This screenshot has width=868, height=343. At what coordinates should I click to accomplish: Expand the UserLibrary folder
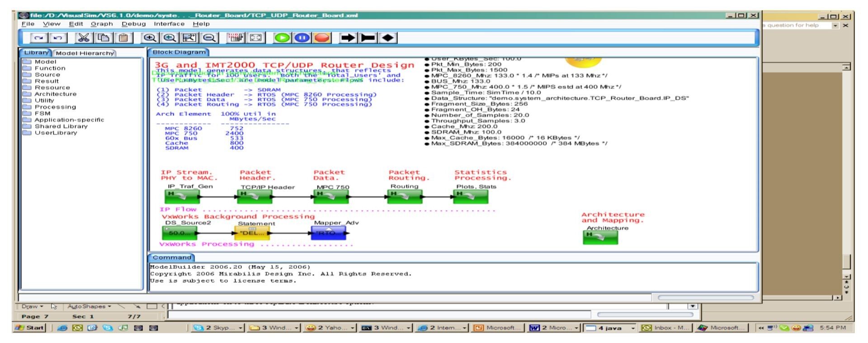coord(50,133)
